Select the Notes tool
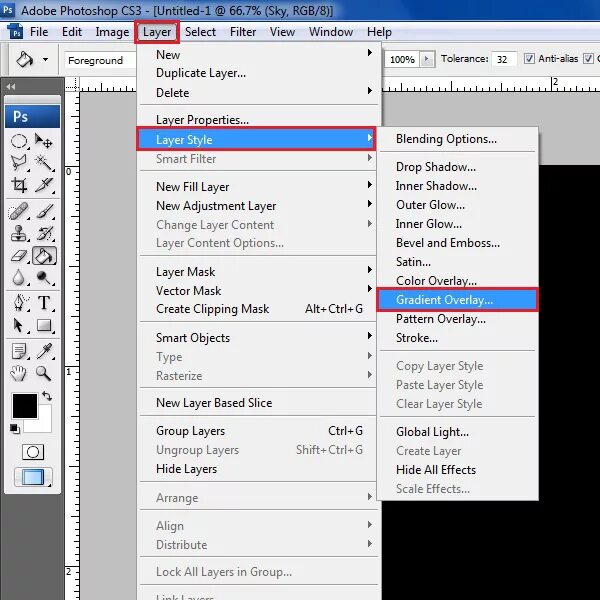The height and width of the screenshot is (600, 600). (19, 351)
